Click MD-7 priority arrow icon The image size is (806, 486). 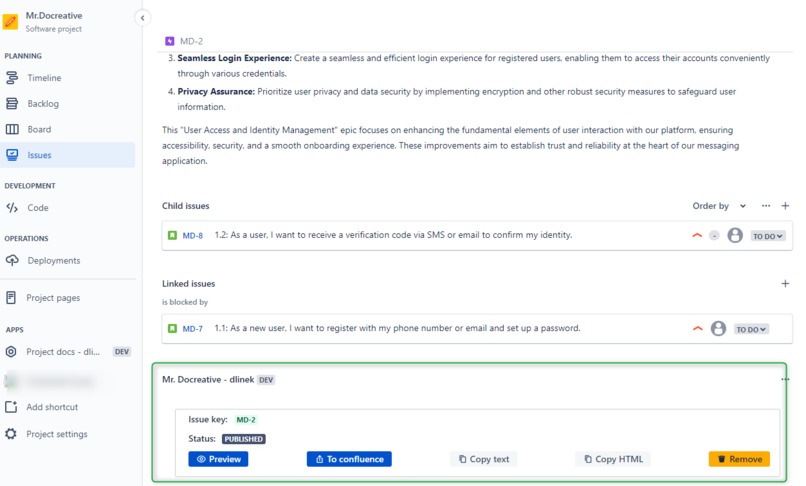(x=698, y=329)
